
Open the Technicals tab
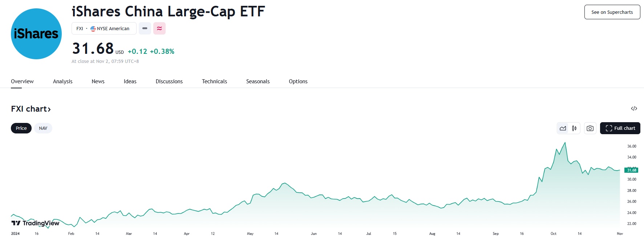(x=214, y=81)
